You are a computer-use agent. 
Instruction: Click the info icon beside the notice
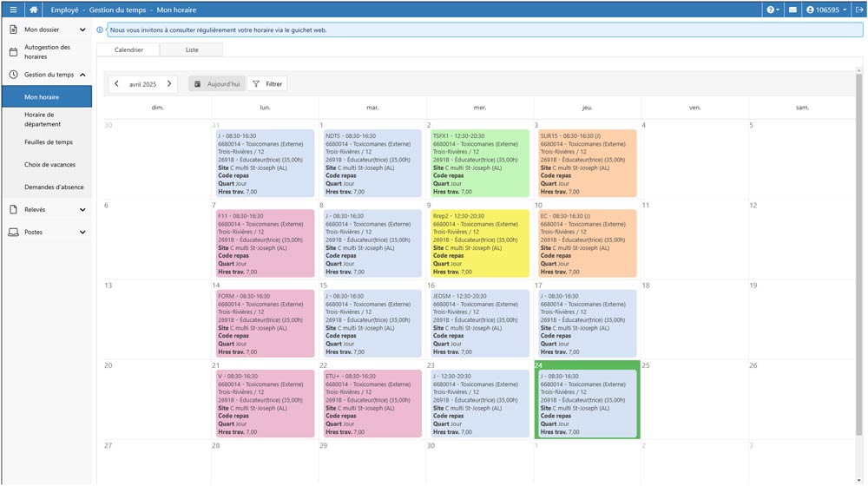pyautogui.click(x=100, y=30)
